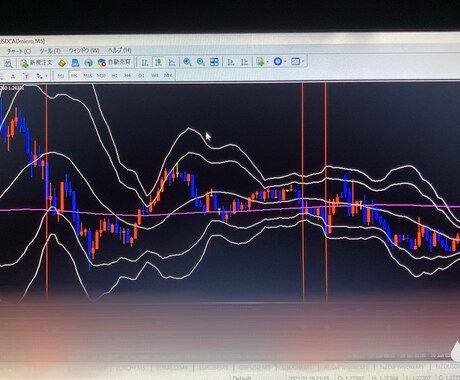Image resolution: width=460 pixels, height=380 pixels.
Task: Switch timeframe to H1
Action: click(x=114, y=76)
